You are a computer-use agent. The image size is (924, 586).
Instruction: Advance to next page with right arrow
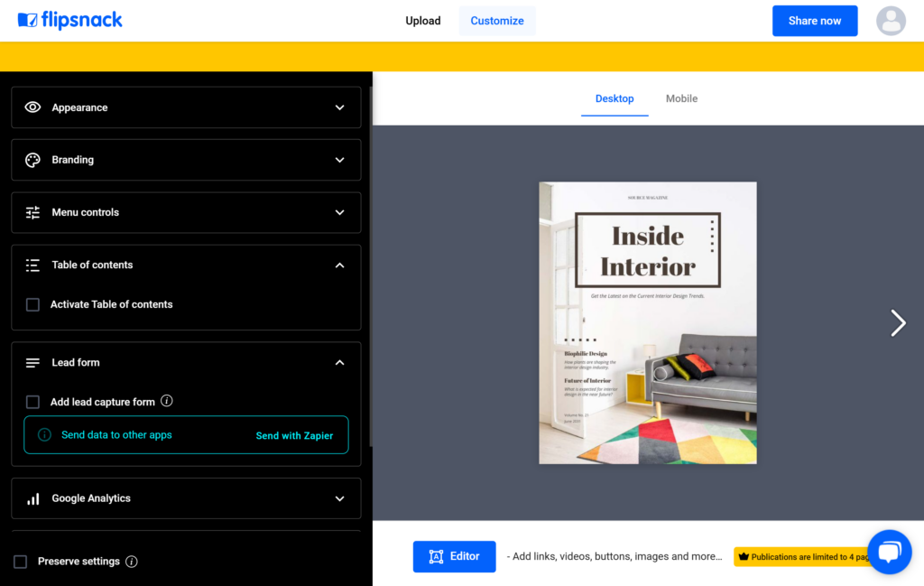(898, 322)
